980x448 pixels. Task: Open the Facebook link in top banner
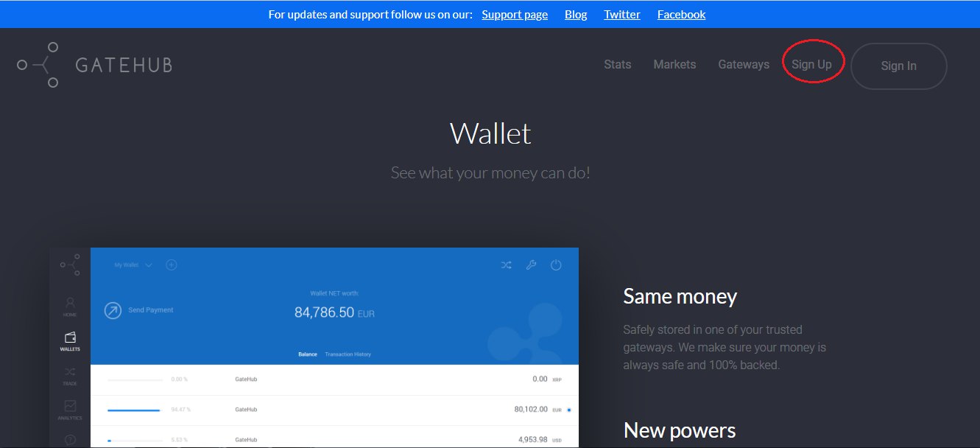[x=681, y=15]
